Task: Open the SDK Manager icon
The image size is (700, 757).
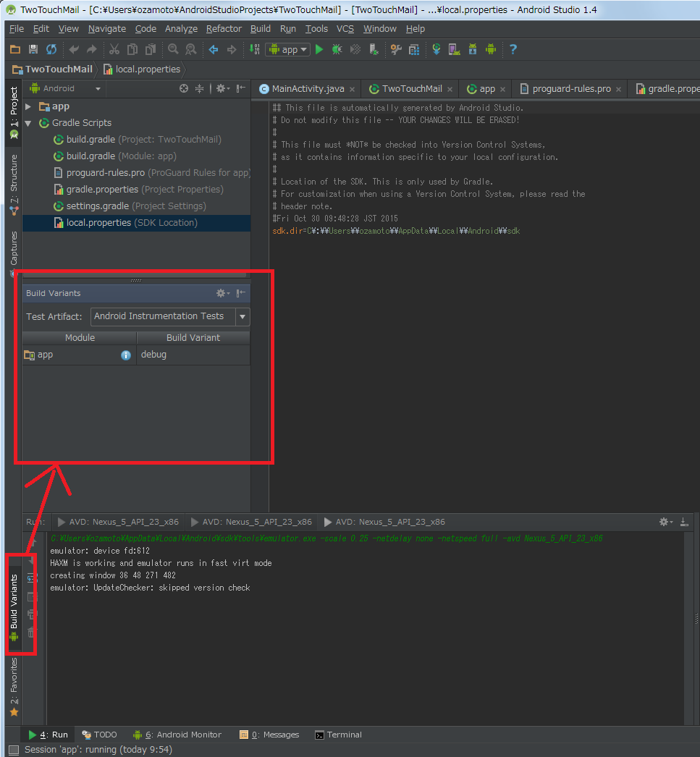Action: click(x=473, y=49)
